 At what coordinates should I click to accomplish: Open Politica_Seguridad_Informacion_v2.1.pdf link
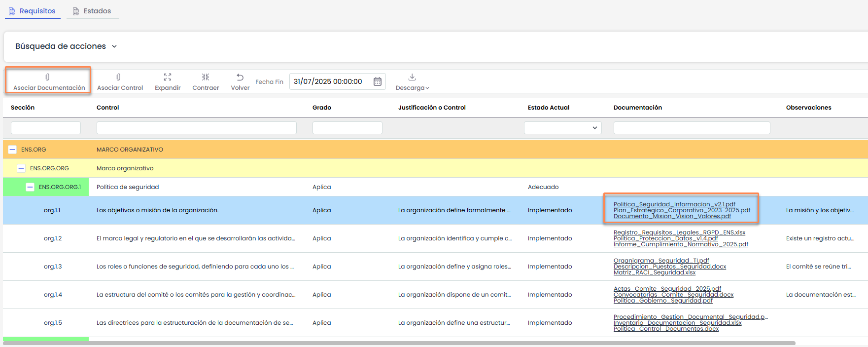coord(674,204)
